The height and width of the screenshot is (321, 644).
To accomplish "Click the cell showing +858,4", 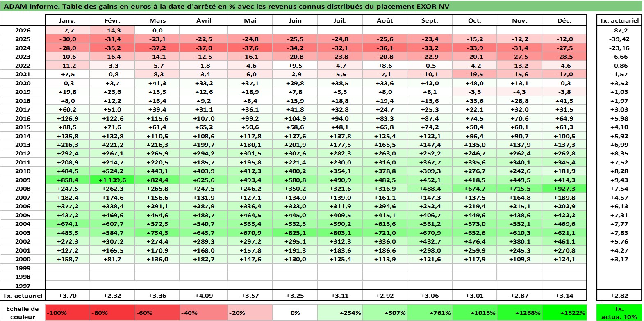I will tap(67, 180).
